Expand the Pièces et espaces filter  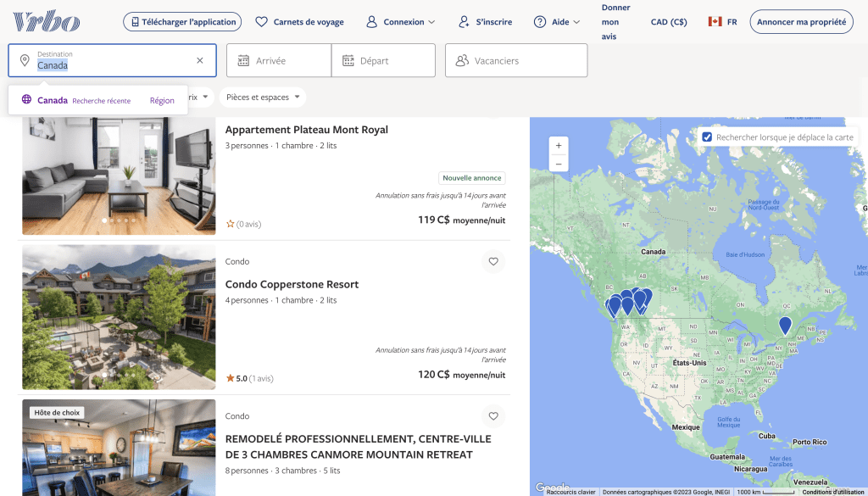click(x=263, y=98)
